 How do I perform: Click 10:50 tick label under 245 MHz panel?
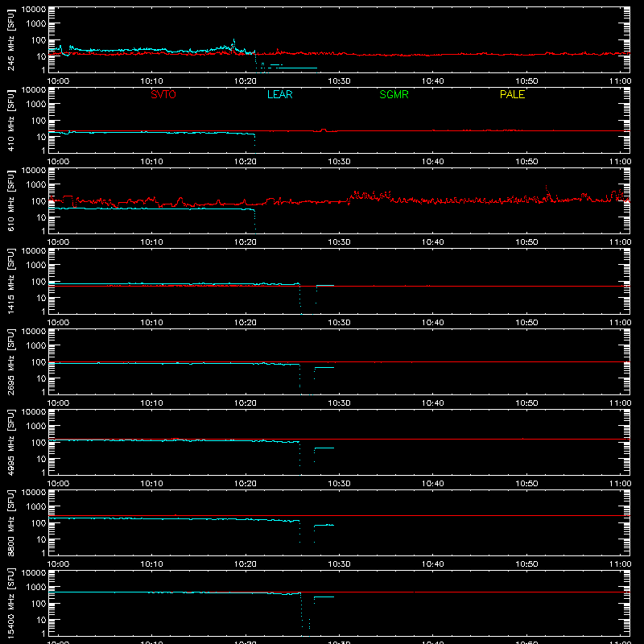pos(526,81)
